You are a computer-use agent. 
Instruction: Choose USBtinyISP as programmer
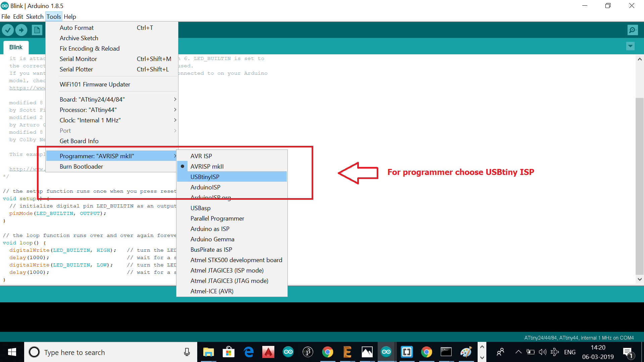coord(205,177)
